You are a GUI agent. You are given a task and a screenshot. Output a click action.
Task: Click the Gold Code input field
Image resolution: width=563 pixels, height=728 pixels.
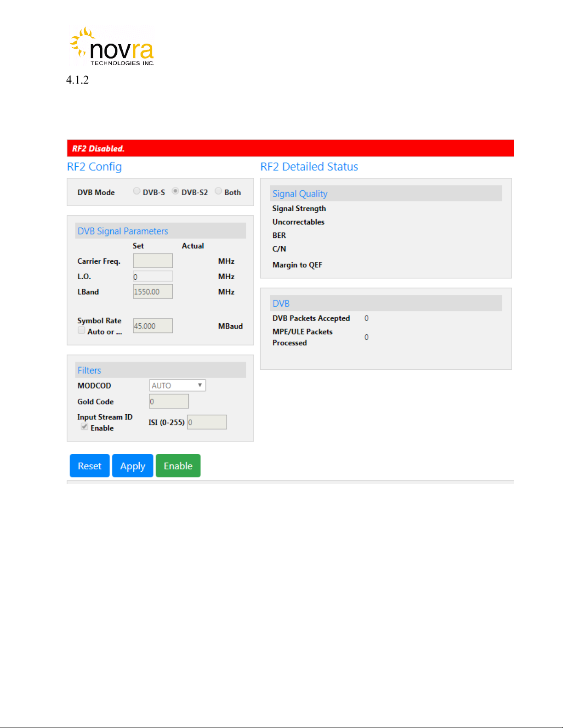[169, 401]
